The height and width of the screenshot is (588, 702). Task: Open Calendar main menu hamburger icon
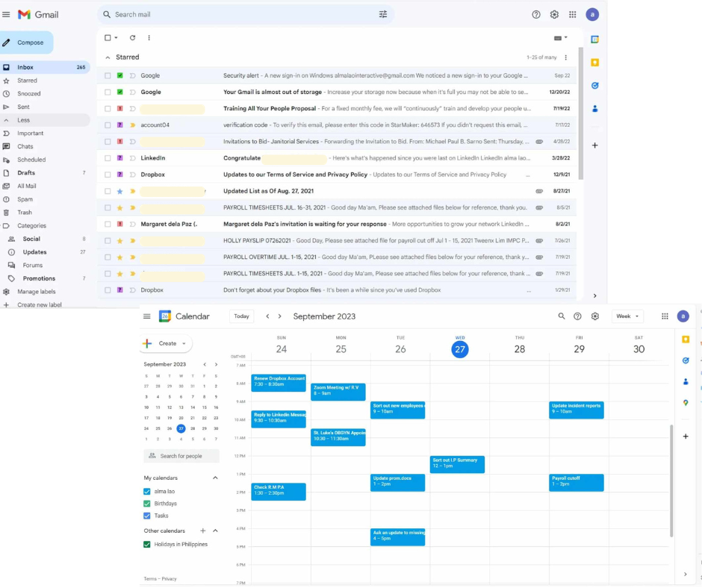(x=147, y=316)
